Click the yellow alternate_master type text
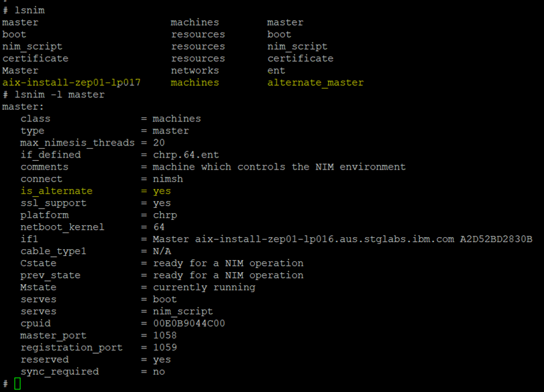This screenshot has width=544, height=392. 315,82
